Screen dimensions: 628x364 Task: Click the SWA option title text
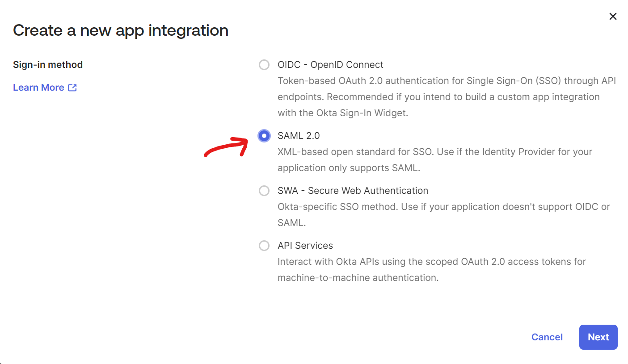click(353, 190)
